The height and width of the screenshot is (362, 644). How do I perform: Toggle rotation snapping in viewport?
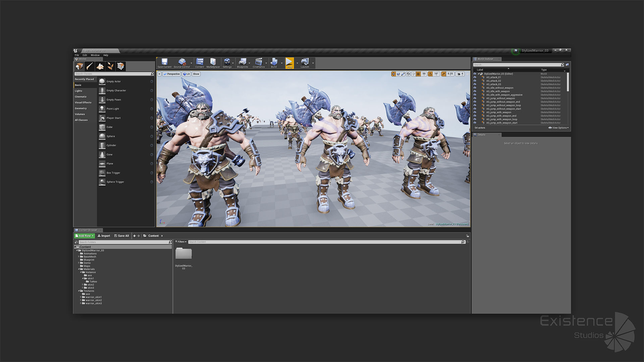pyautogui.click(x=430, y=74)
